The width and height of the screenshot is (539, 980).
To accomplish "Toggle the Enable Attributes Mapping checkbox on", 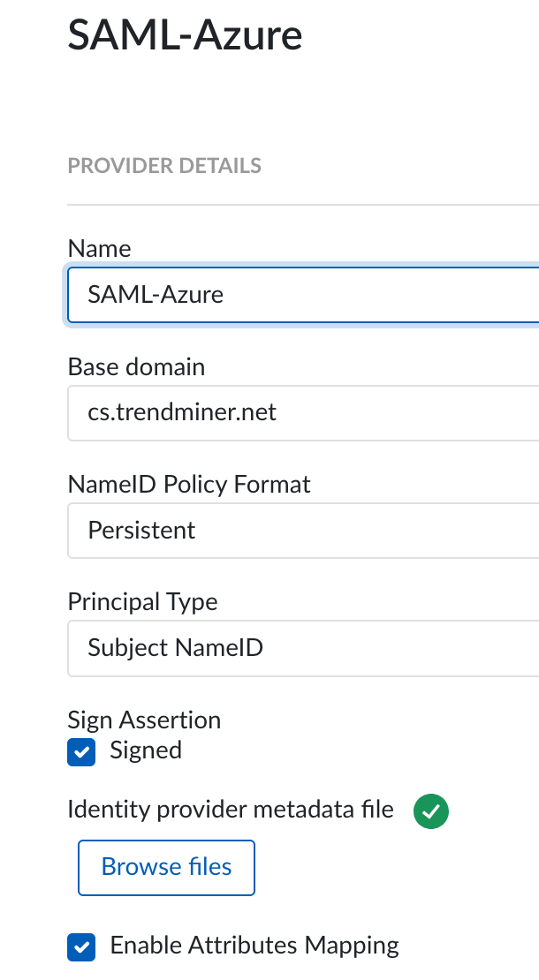I will [x=80, y=946].
